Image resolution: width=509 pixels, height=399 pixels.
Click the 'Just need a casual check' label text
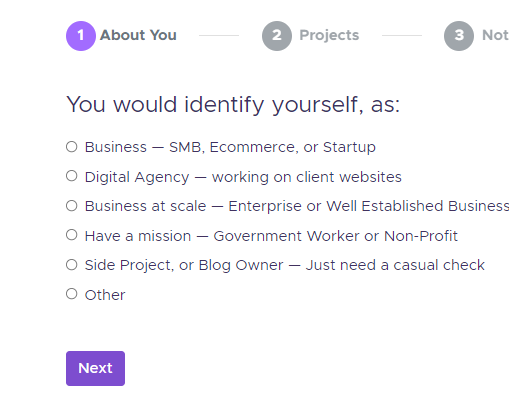pyautogui.click(x=395, y=265)
